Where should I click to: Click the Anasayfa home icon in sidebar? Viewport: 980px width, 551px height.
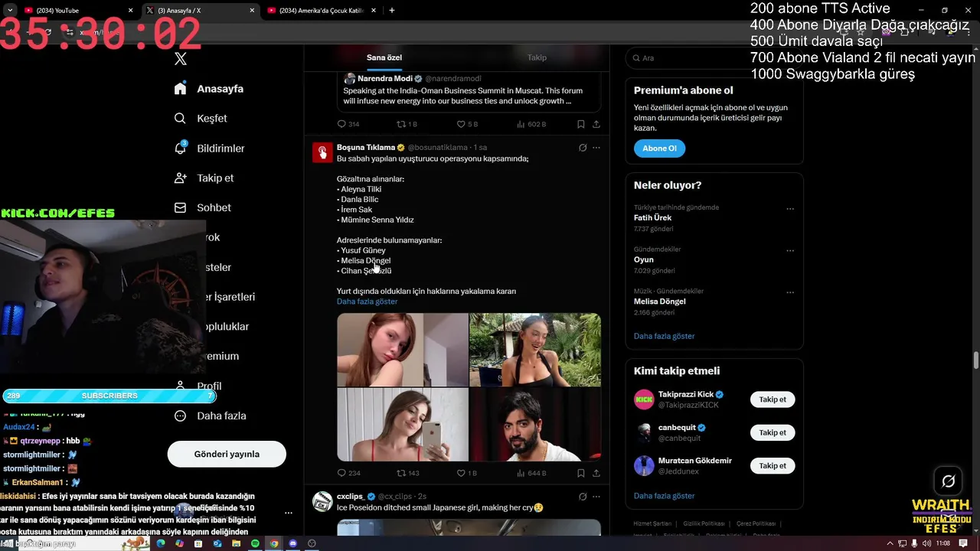180,89
